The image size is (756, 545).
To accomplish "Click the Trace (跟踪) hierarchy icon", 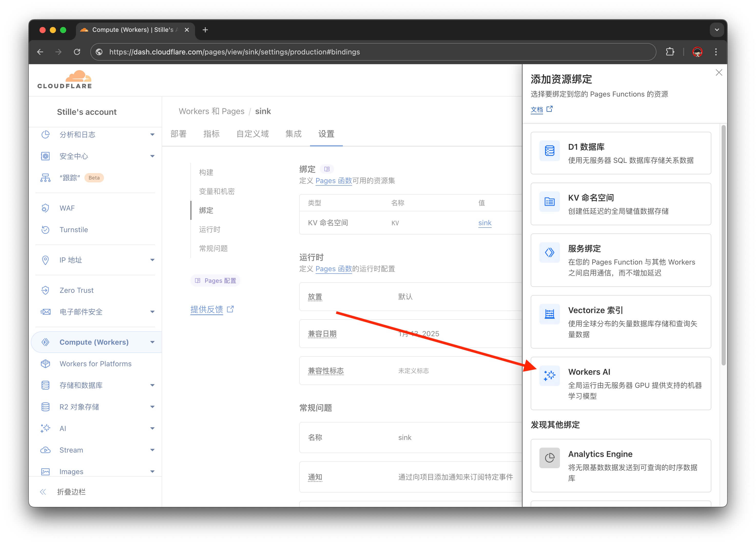I will click(x=45, y=178).
